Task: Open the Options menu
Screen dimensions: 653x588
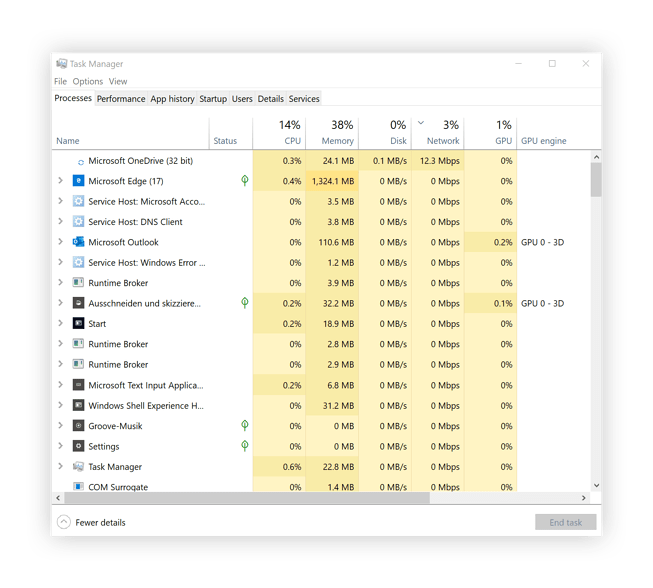Action: tap(88, 82)
